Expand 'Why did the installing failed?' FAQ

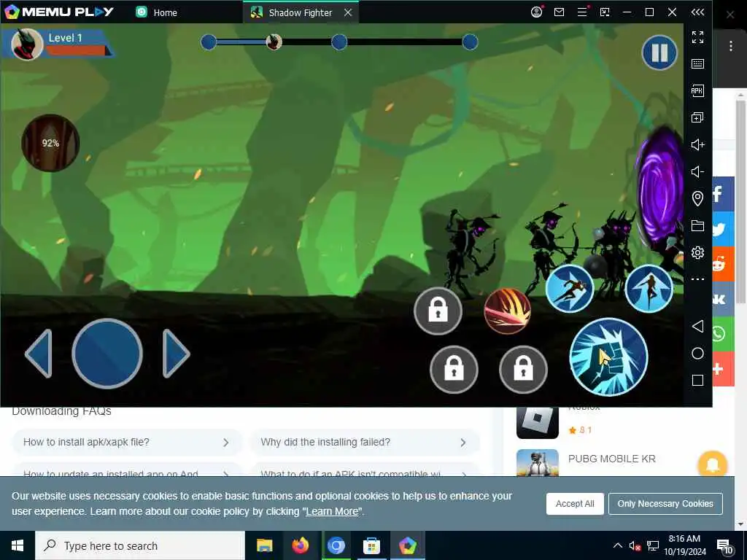(365, 443)
